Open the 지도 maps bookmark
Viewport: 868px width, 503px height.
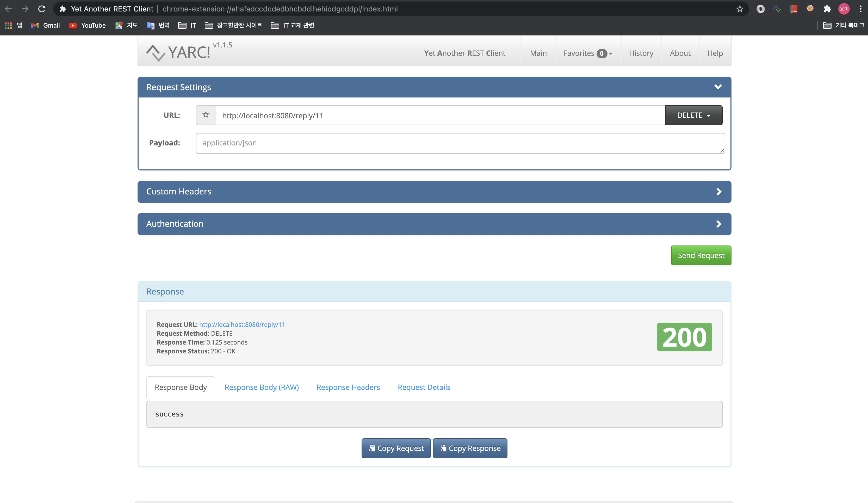(x=126, y=25)
